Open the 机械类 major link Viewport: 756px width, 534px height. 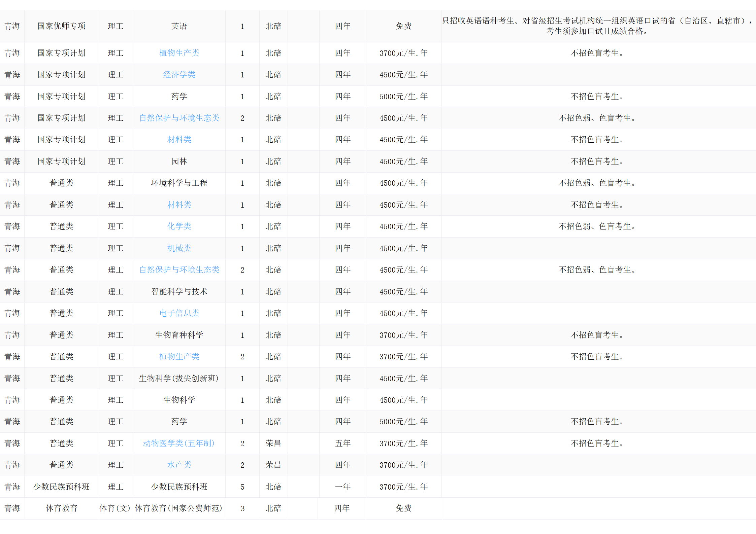[179, 248]
